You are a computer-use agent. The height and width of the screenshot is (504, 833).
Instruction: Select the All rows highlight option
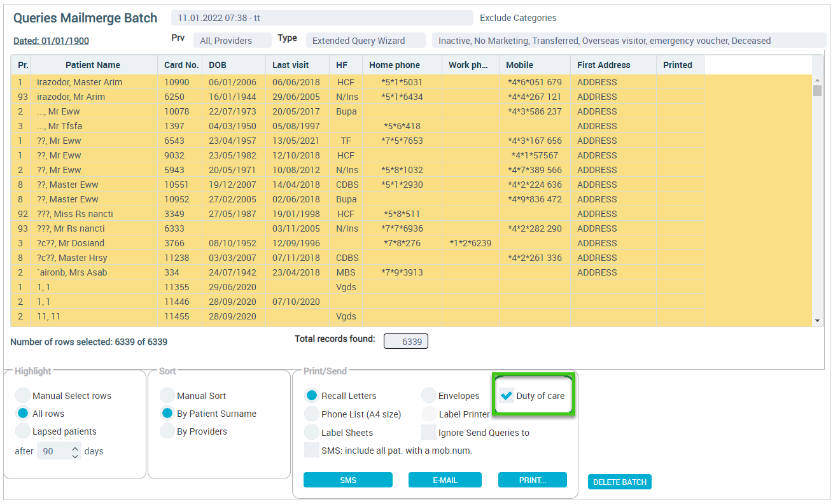(23, 413)
